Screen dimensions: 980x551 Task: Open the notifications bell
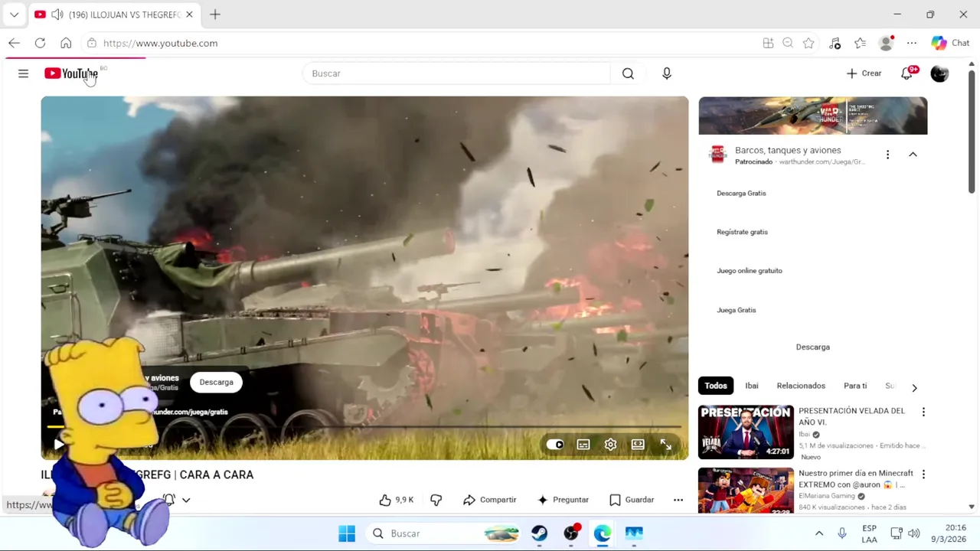point(907,73)
